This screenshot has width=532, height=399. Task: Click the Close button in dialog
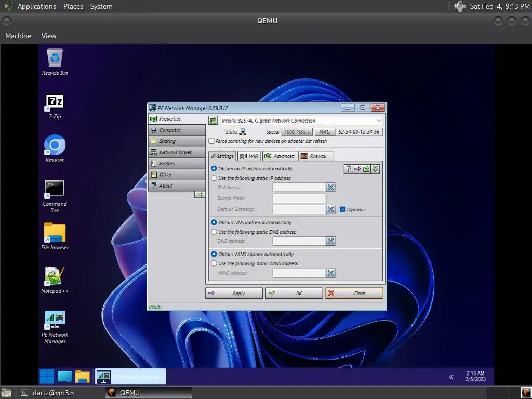click(354, 293)
